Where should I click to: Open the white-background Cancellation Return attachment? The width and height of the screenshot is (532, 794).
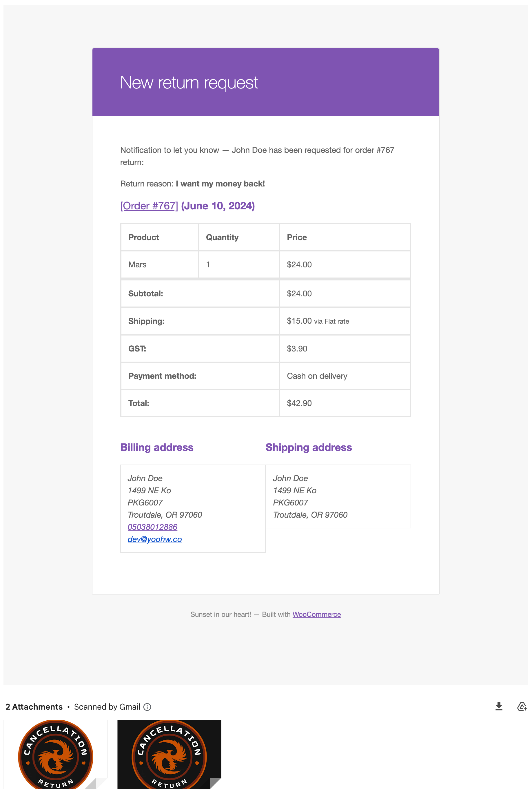pyautogui.click(x=56, y=754)
